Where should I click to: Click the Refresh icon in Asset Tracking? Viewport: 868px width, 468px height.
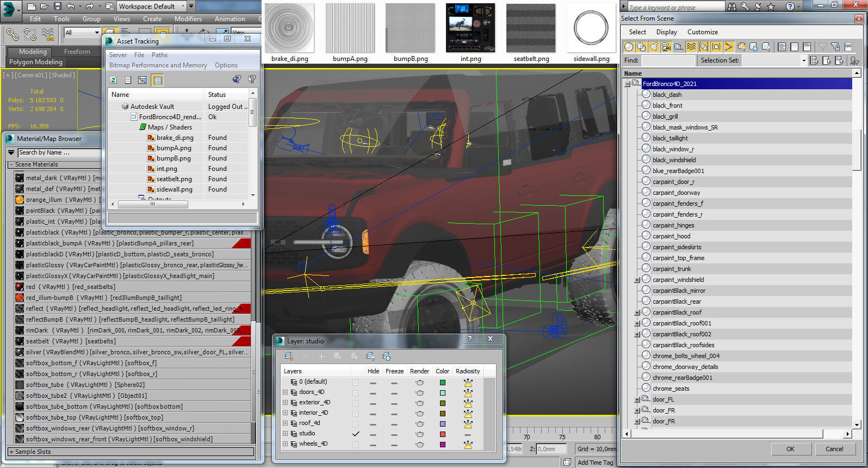point(113,80)
